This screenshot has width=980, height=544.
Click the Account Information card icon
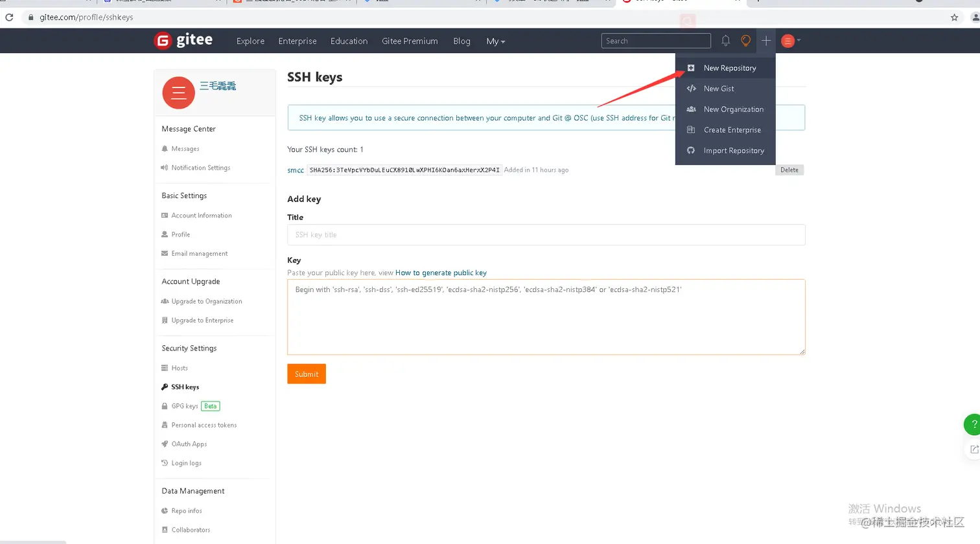pos(165,216)
